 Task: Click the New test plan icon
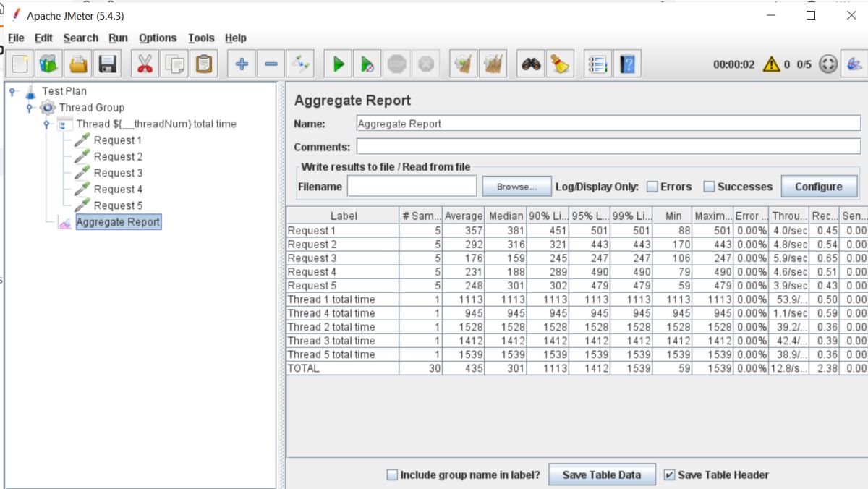(x=20, y=64)
